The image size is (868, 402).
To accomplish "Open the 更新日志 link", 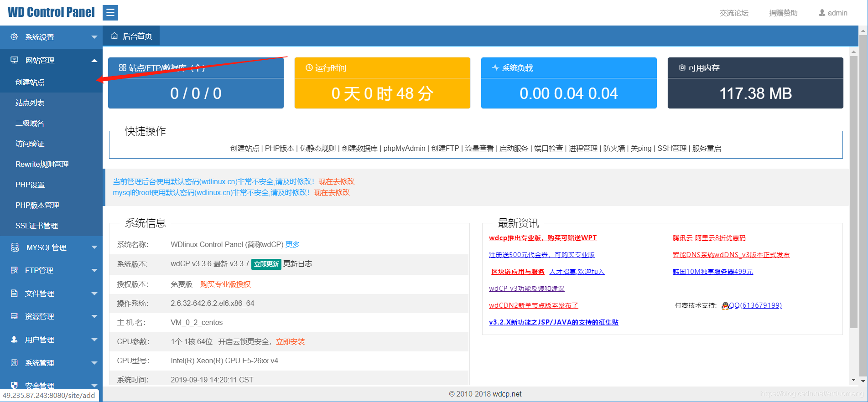I will (298, 264).
